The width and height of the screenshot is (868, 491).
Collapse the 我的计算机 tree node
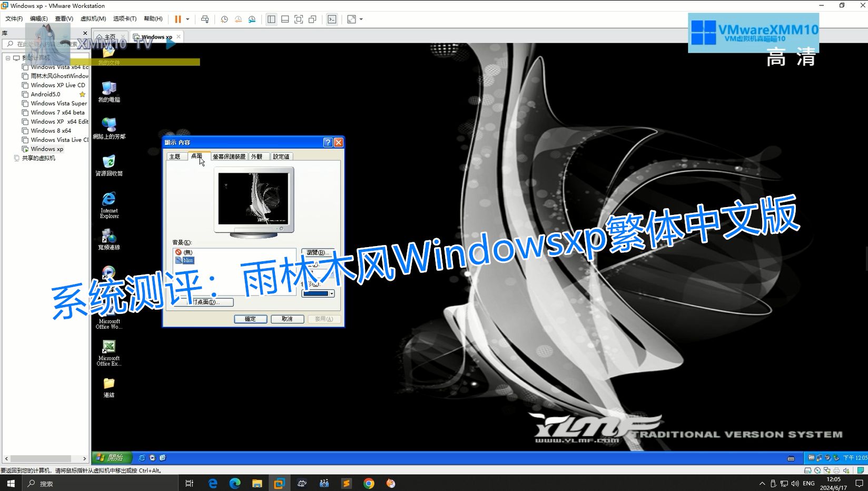point(8,58)
